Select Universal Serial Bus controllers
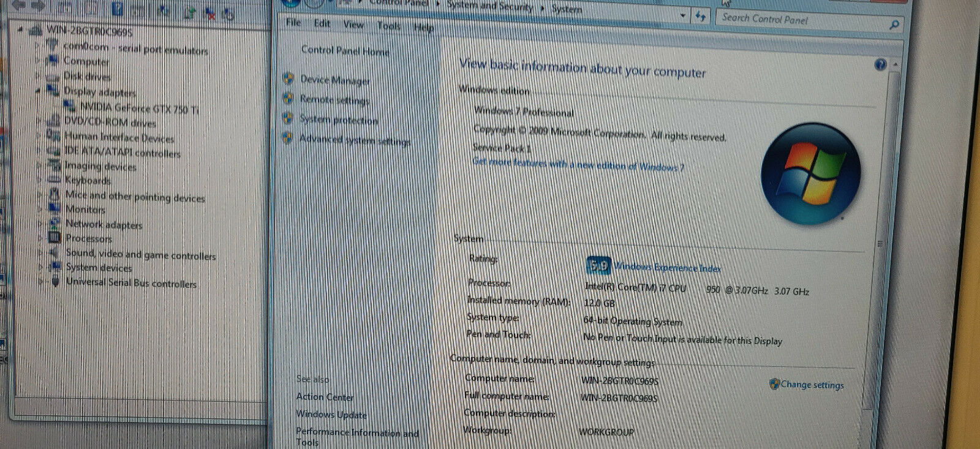This screenshot has height=449, width=980. click(x=131, y=283)
